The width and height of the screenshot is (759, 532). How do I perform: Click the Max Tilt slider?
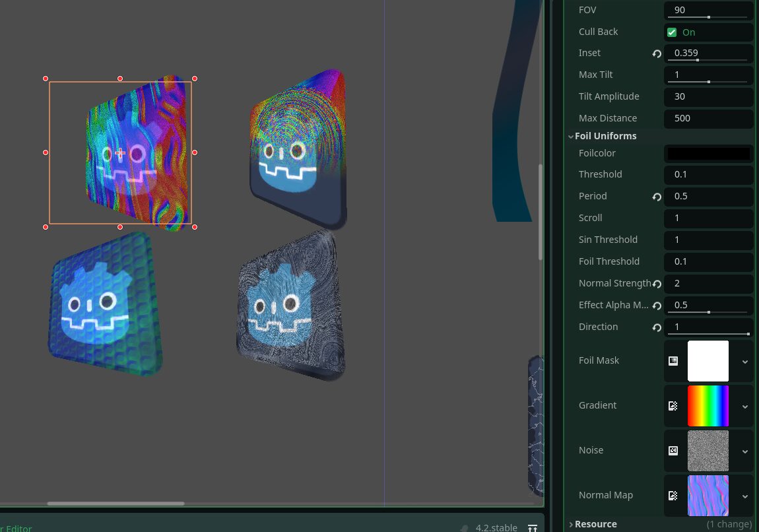708,82
